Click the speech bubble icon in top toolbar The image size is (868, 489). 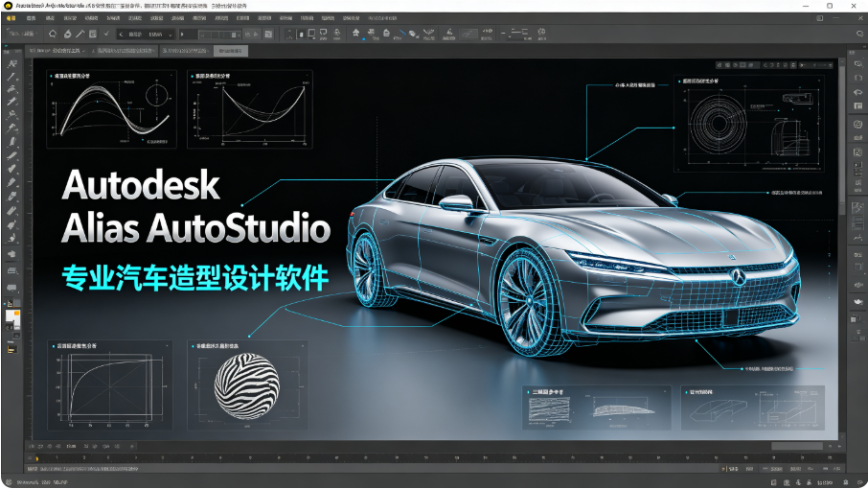(323, 33)
